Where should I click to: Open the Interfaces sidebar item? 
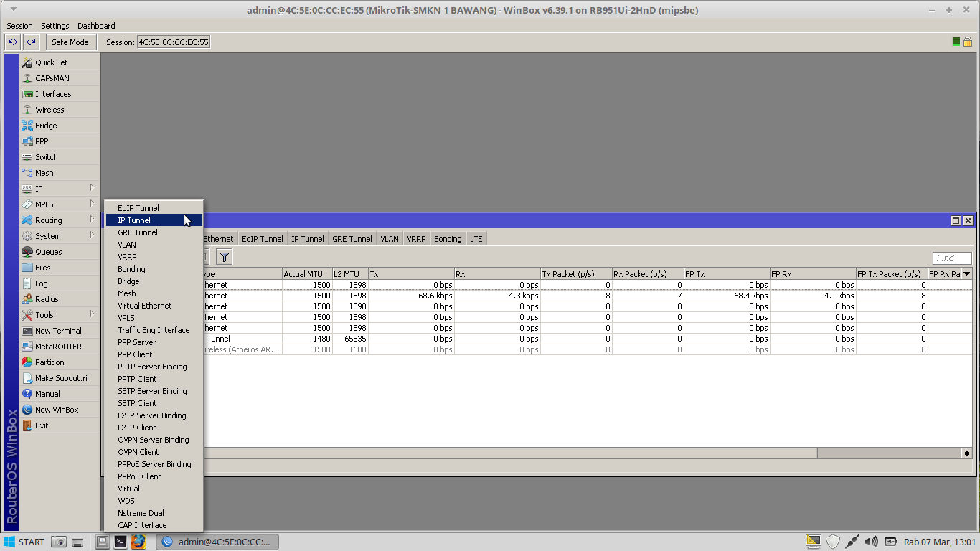pos(60,94)
